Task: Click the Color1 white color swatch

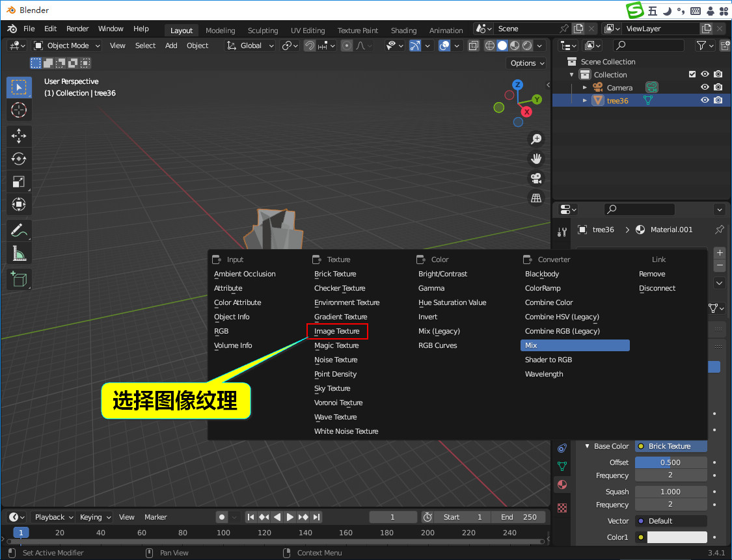Action: (676, 537)
